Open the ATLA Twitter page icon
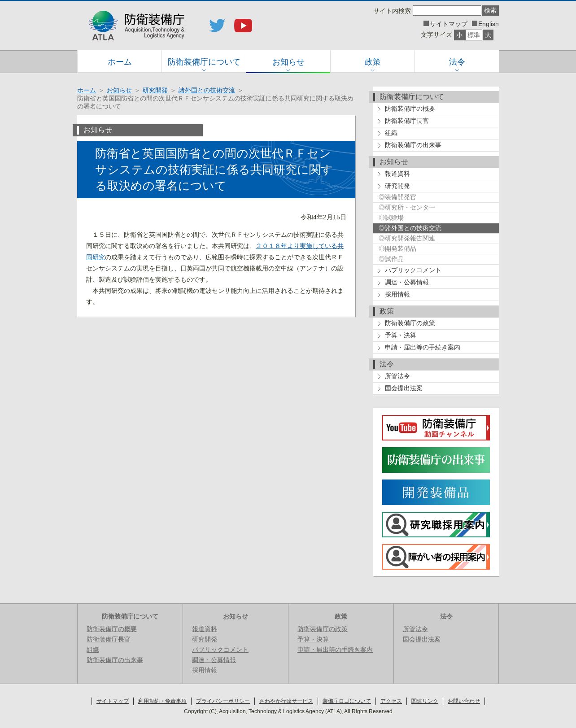 217,26
